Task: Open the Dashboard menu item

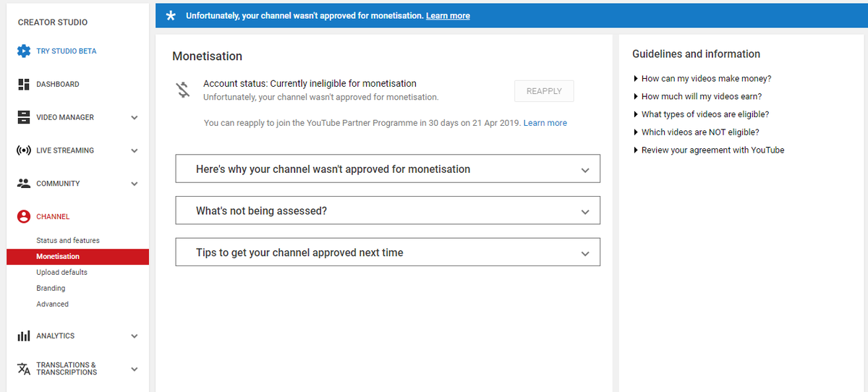Action: (58, 85)
